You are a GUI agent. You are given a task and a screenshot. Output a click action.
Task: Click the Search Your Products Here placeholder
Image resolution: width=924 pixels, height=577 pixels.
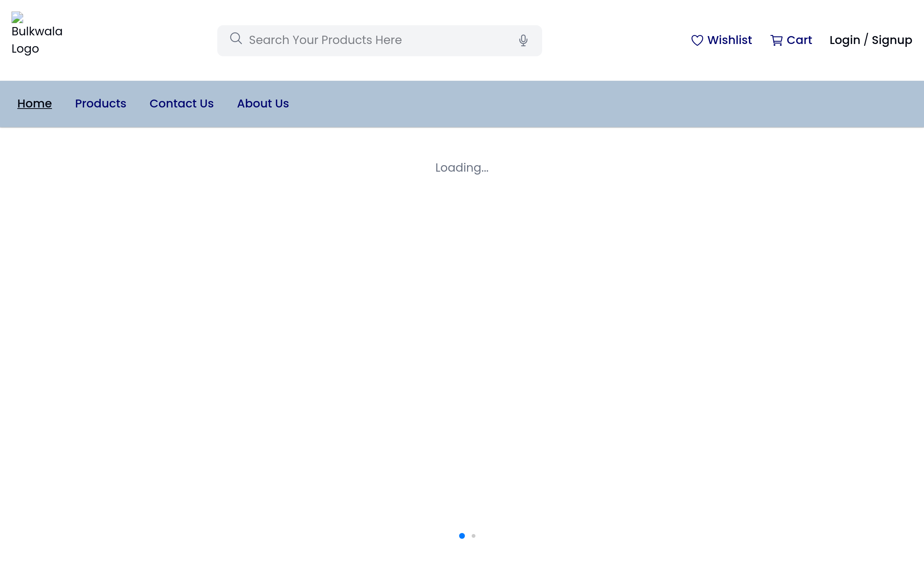[324, 40]
